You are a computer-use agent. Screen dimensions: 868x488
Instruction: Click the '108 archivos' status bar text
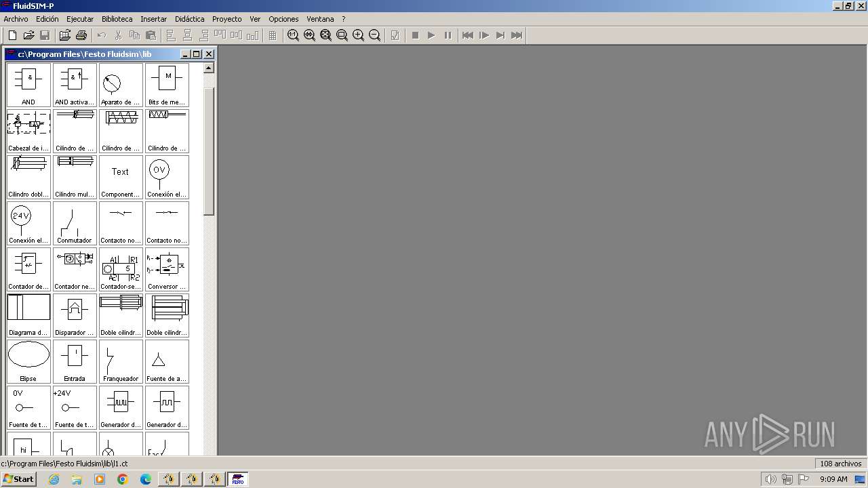tap(841, 464)
